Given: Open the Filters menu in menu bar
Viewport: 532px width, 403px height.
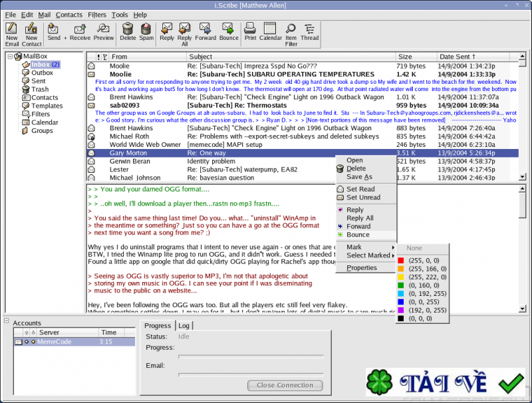Looking at the screenshot, I should (x=96, y=15).
